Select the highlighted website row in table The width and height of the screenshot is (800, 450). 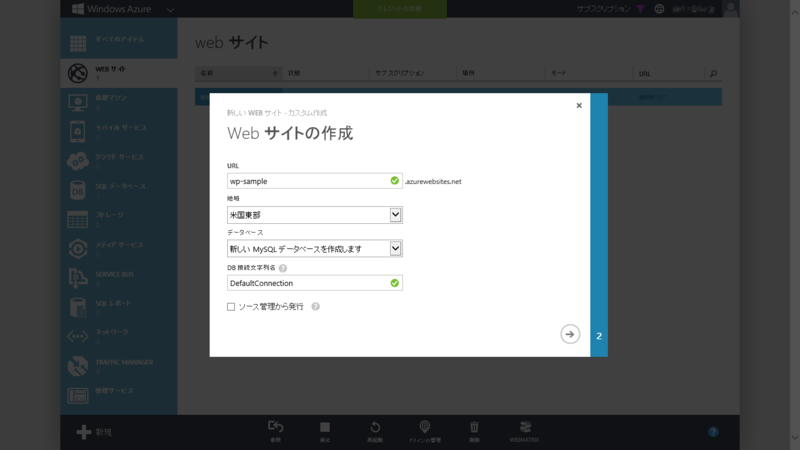(x=458, y=97)
